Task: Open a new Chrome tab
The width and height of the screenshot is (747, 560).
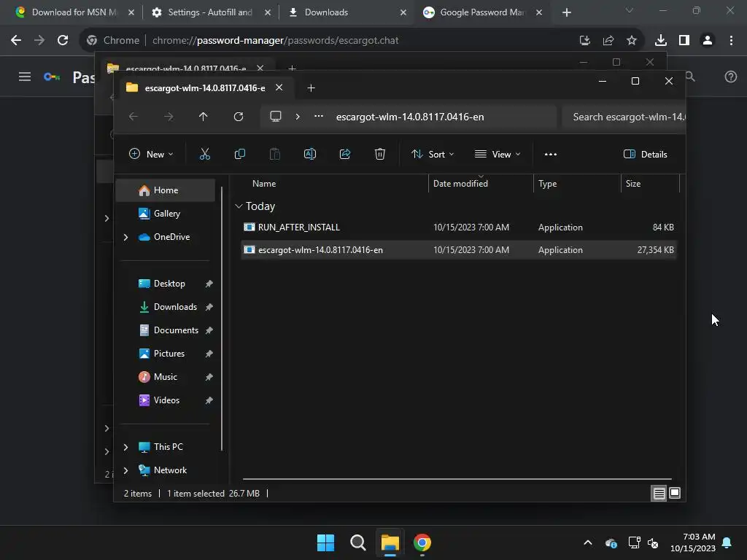Action: [566, 12]
